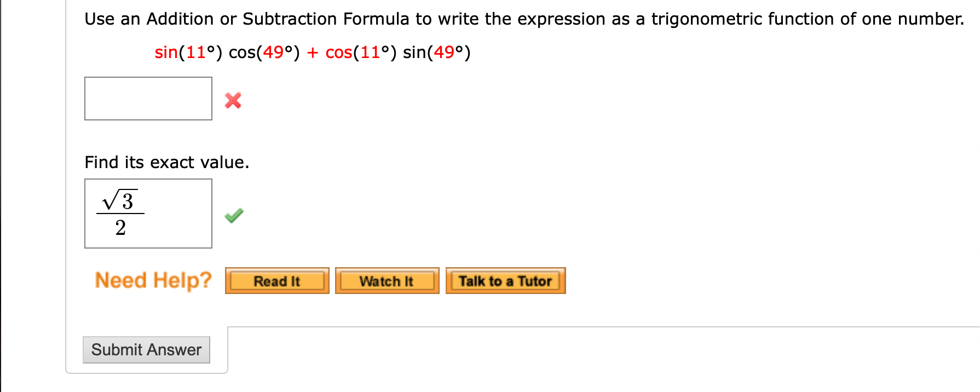Open Read It help material
Viewport: 980px width, 392px height.
coord(276,281)
